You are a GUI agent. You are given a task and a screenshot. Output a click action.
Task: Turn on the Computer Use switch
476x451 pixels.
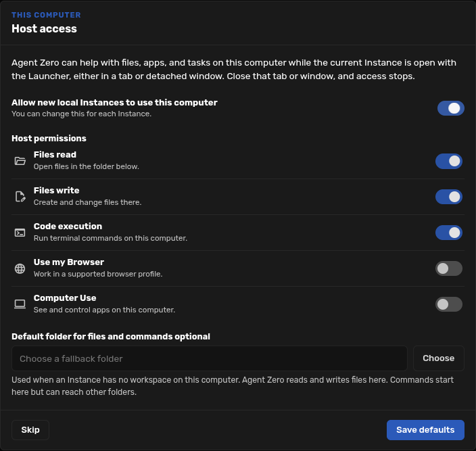pyautogui.click(x=449, y=304)
